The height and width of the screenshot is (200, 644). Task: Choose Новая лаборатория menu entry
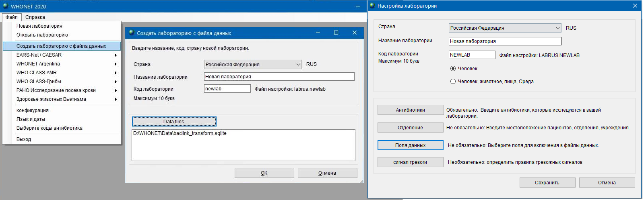(x=62, y=26)
